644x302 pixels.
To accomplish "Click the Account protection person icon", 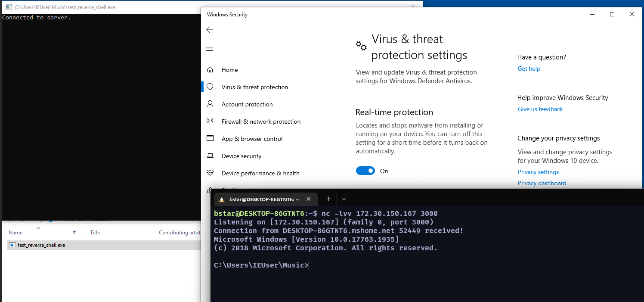I will point(210,104).
